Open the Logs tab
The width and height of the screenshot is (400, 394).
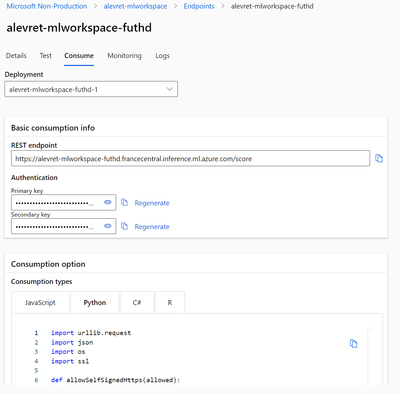point(162,56)
